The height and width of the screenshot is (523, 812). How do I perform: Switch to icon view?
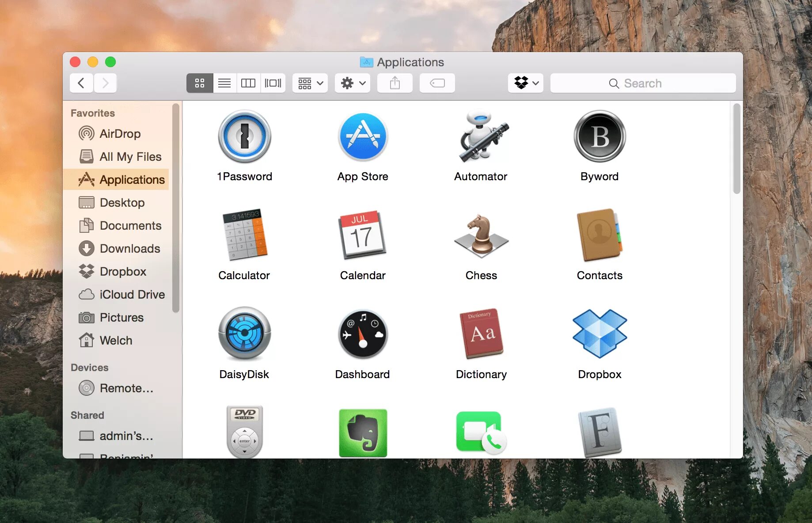(200, 83)
